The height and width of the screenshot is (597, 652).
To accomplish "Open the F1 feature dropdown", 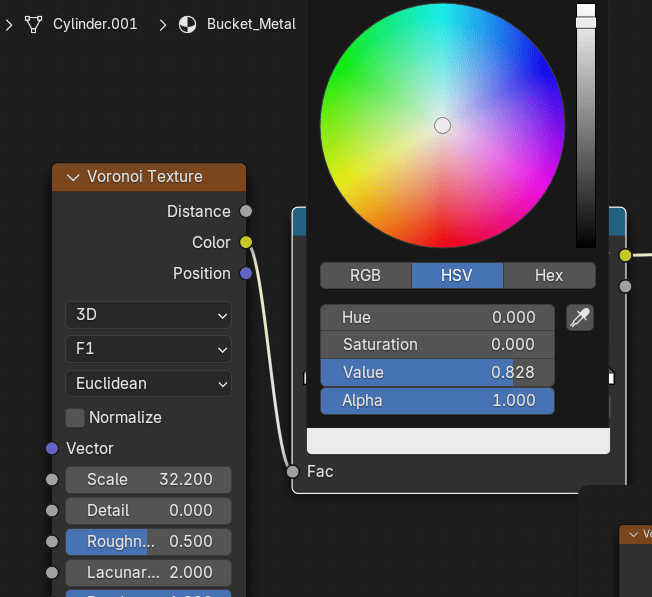I will 148,349.
